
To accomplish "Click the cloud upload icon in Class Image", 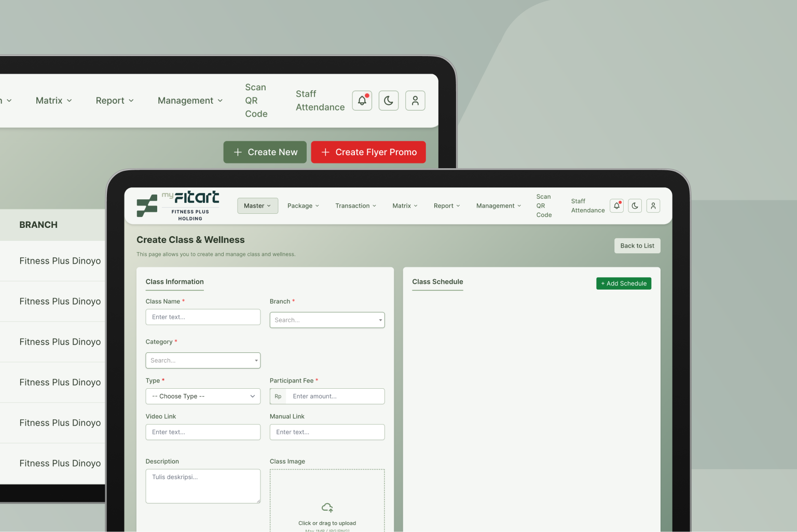I will point(327,508).
